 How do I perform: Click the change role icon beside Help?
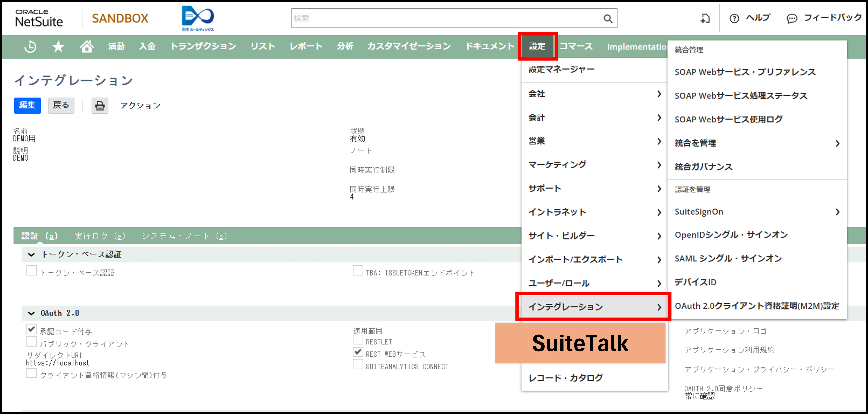tap(705, 19)
